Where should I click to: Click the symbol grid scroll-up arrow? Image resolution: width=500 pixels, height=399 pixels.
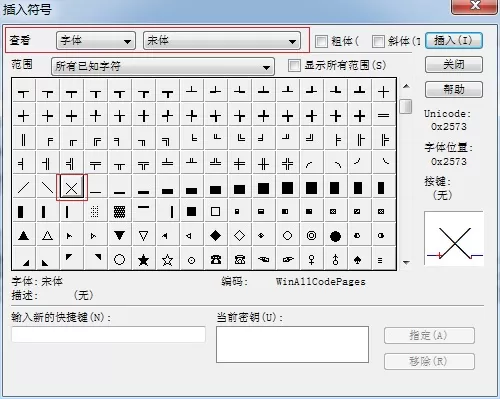[x=406, y=86]
